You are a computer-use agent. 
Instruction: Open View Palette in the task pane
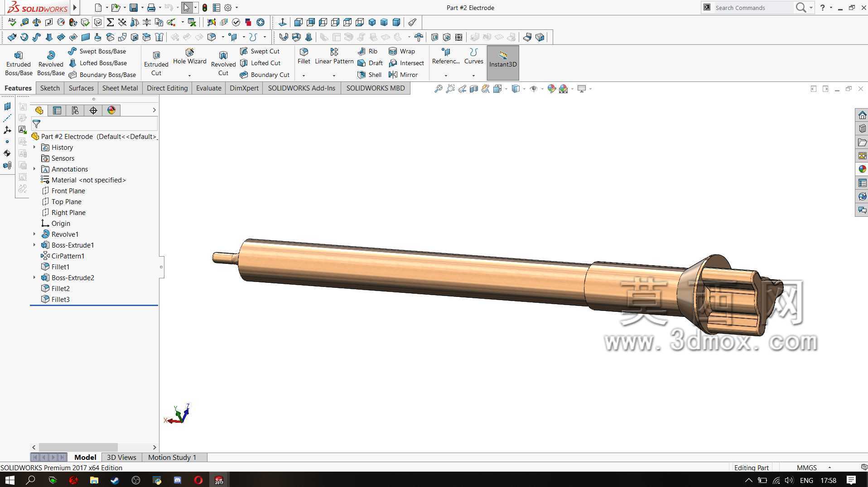tap(862, 156)
